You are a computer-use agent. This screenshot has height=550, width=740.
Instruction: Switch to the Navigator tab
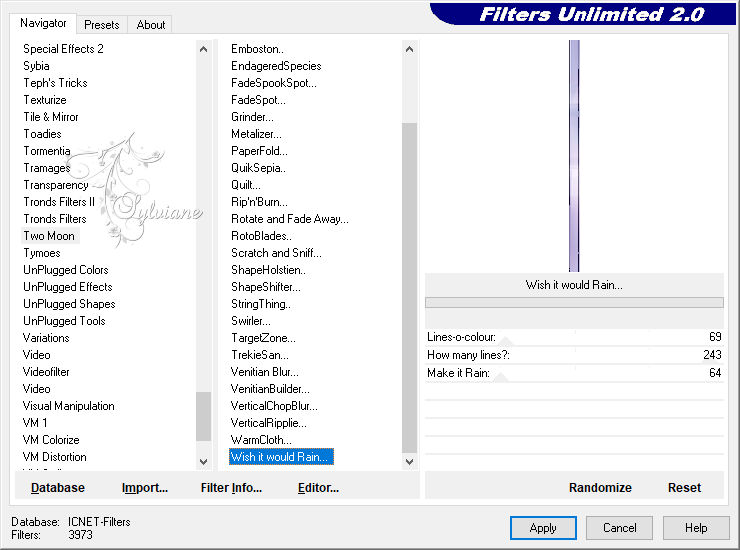click(x=43, y=23)
